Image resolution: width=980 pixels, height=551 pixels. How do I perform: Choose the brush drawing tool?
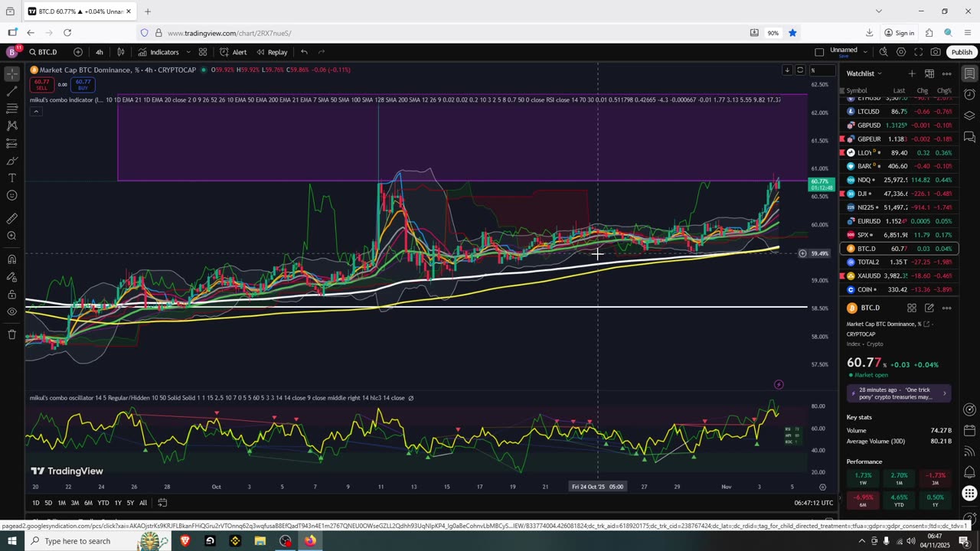(x=12, y=161)
